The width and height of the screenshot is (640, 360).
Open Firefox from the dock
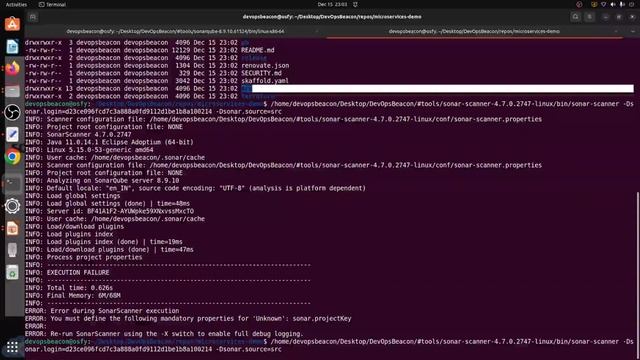tap(12, 69)
